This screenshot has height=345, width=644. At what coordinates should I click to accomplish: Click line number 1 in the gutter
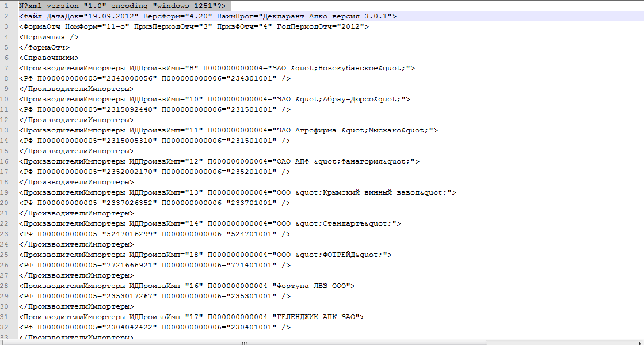pyautogui.click(x=6, y=6)
